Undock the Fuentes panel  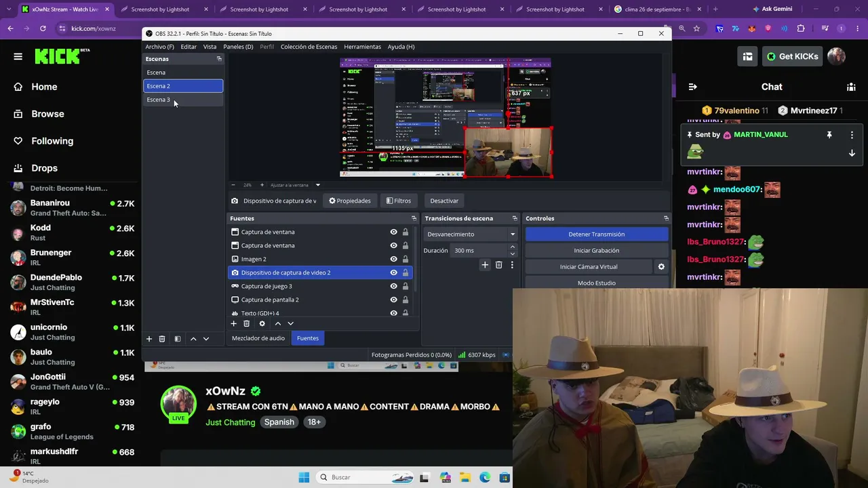click(414, 218)
